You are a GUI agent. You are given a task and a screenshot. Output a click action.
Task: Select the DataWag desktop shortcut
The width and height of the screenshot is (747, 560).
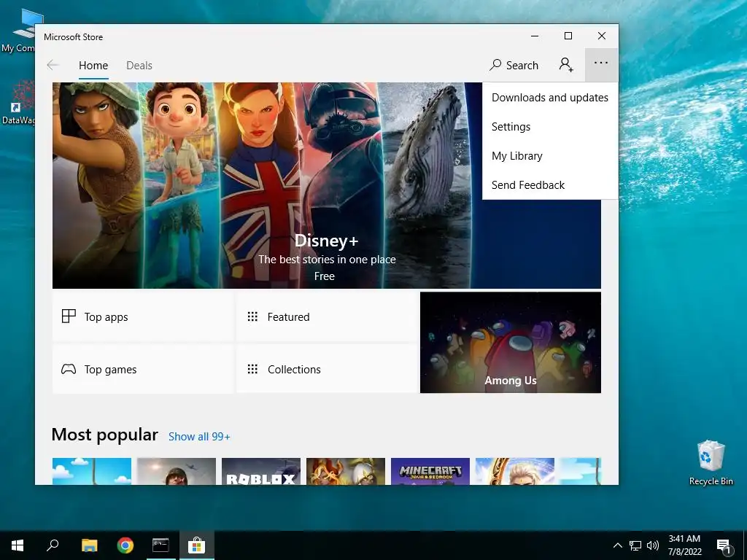tap(18, 103)
